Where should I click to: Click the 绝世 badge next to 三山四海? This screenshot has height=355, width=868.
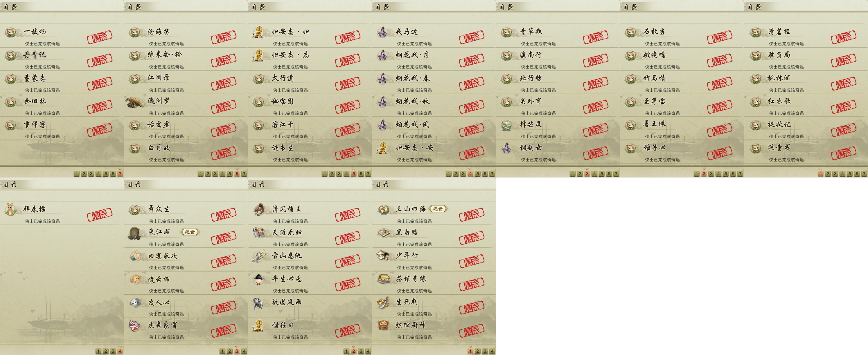(x=438, y=209)
